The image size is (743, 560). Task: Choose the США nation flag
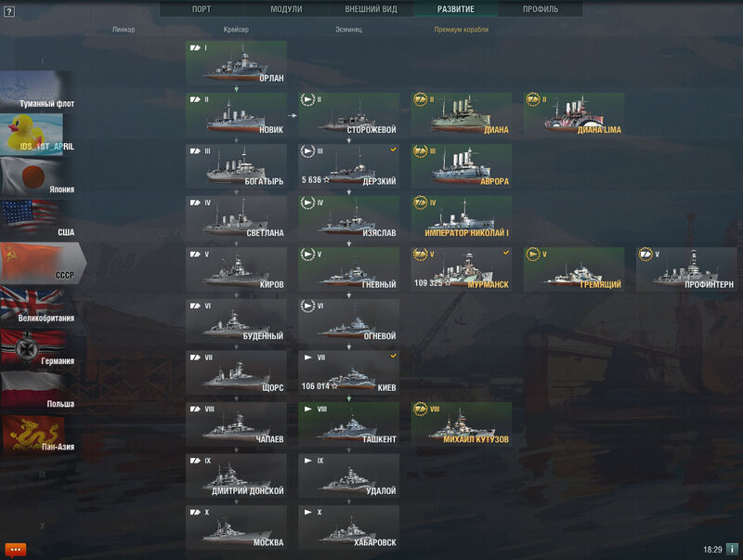[37, 220]
